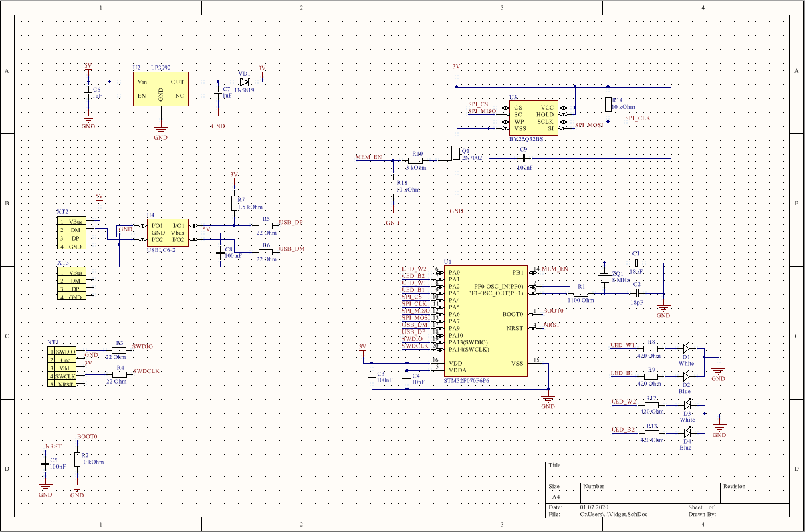Select resistor R9 on LED_B1
The width and height of the screenshot is (805, 532).
click(x=651, y=376)
